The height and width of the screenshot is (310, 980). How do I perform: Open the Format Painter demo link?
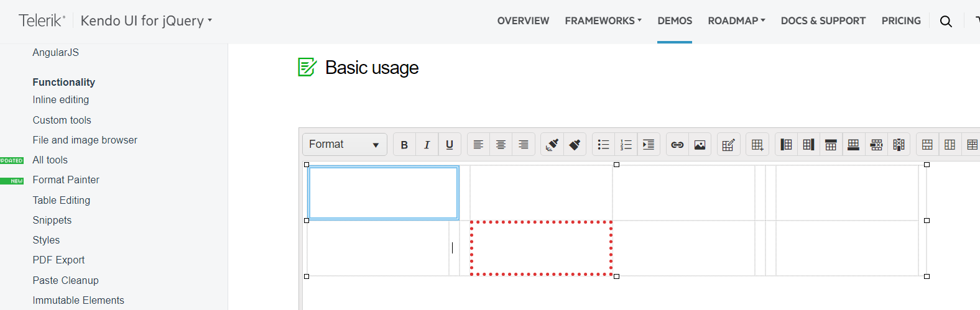(66, 180)
